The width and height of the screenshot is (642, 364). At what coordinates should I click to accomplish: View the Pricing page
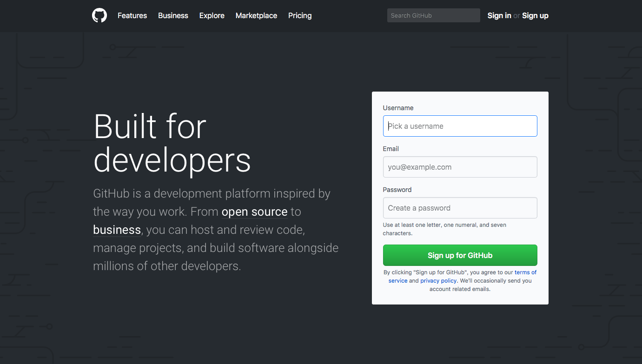[x=300, y=15]
